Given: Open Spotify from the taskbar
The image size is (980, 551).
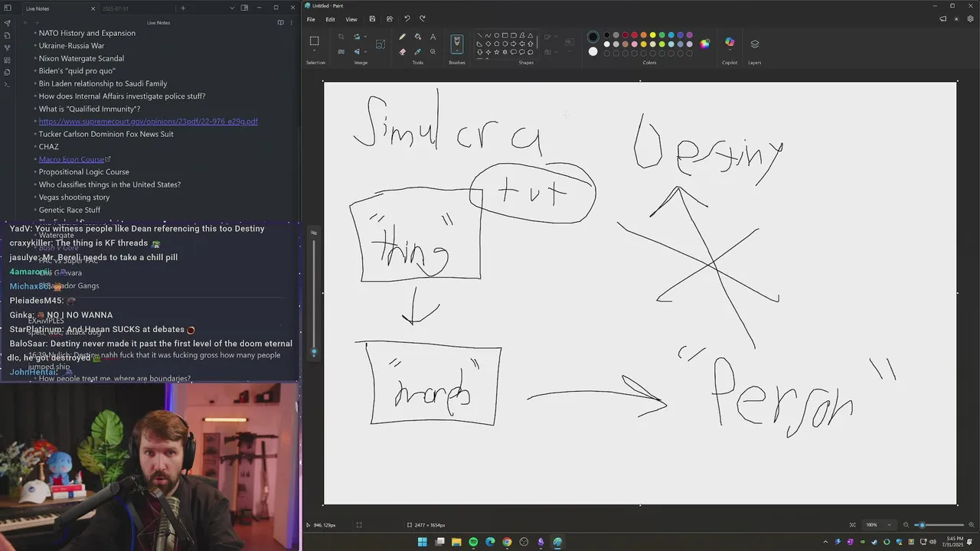Looking at the screenshot, I should (473, 542).
